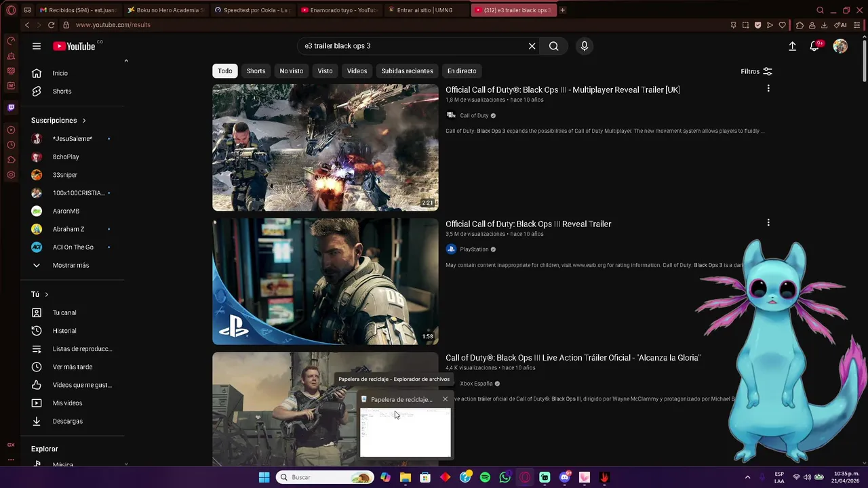Image resolution: width=868 pixels, height=488 pixels.
Task: Open WhatsApp from taskbar
Action: 505,477
